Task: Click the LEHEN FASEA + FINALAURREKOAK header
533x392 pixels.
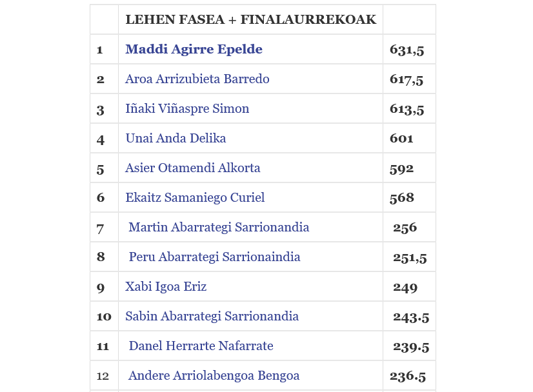Action: coord(250,20)
